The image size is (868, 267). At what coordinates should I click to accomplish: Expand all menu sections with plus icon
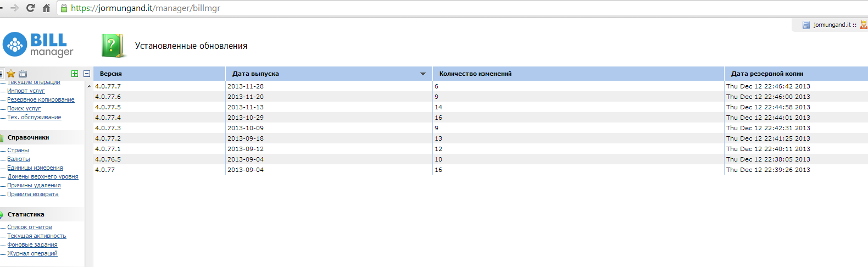point(75,74)
